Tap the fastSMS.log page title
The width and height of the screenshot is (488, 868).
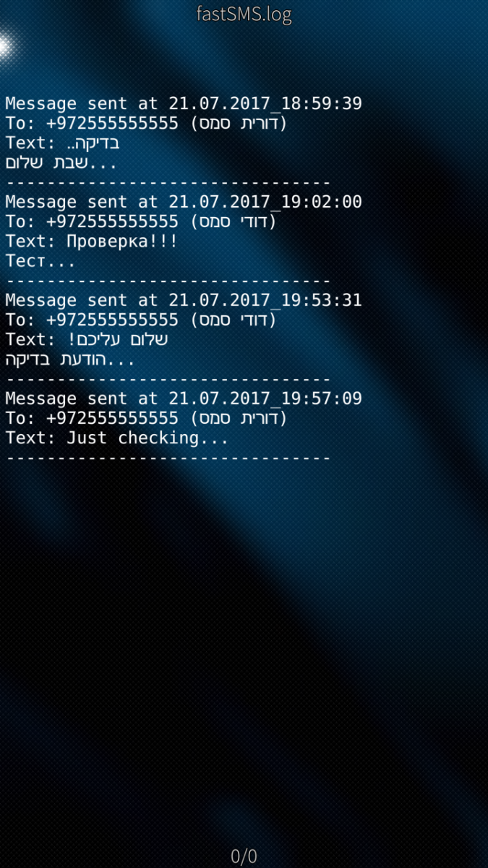click(244, 14)
